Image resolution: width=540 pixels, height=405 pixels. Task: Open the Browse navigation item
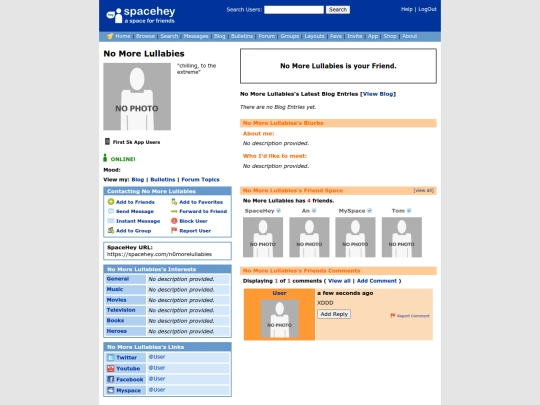145,36
